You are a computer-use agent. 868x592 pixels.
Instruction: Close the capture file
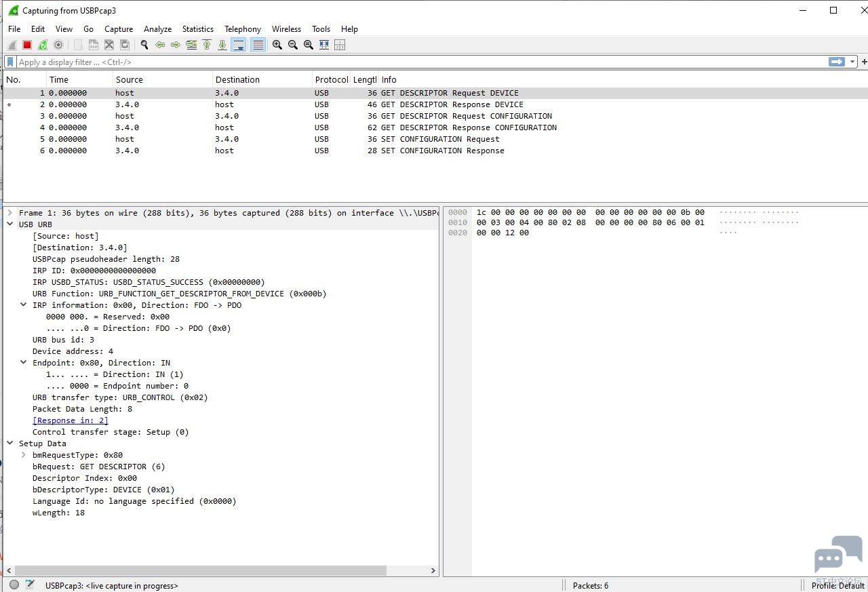pos(108,45)
